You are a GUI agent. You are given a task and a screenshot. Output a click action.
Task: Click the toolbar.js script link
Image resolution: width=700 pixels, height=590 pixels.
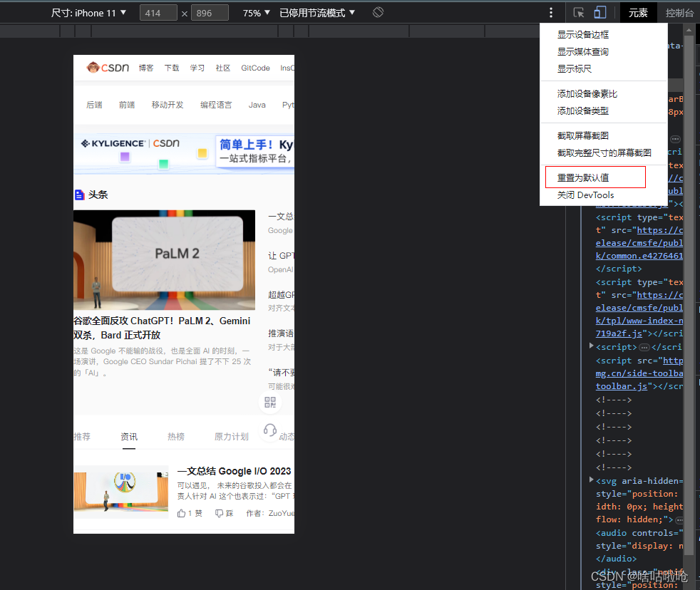pyautogui.click(x=622, y=386)
